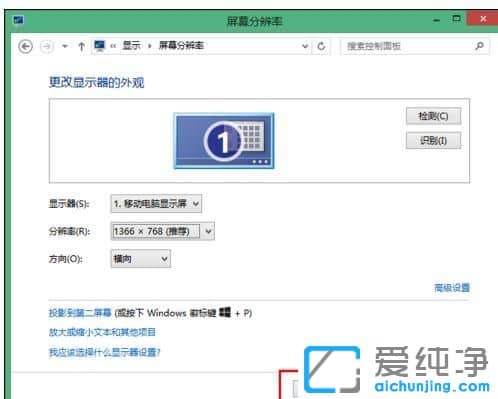Go up one level with up arrow
The height and width of the screenshot is (399, 498).
81,46
